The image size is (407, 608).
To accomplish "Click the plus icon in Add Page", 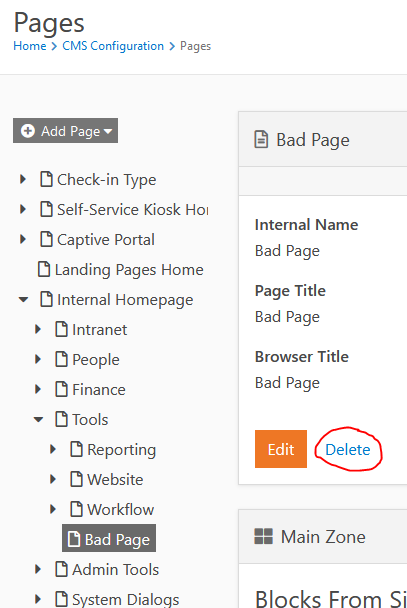I will tap(28, 131).
